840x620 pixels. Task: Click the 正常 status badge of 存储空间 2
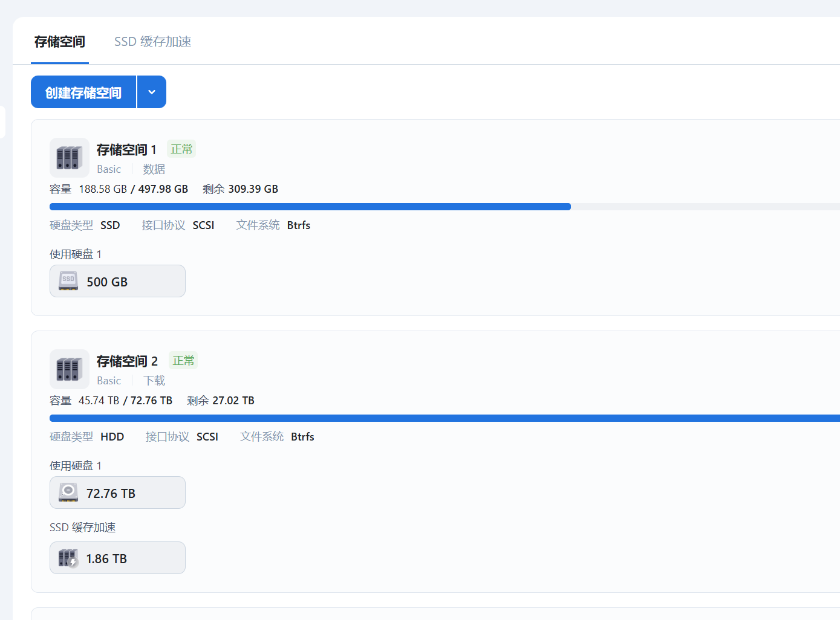coord(183,361)
